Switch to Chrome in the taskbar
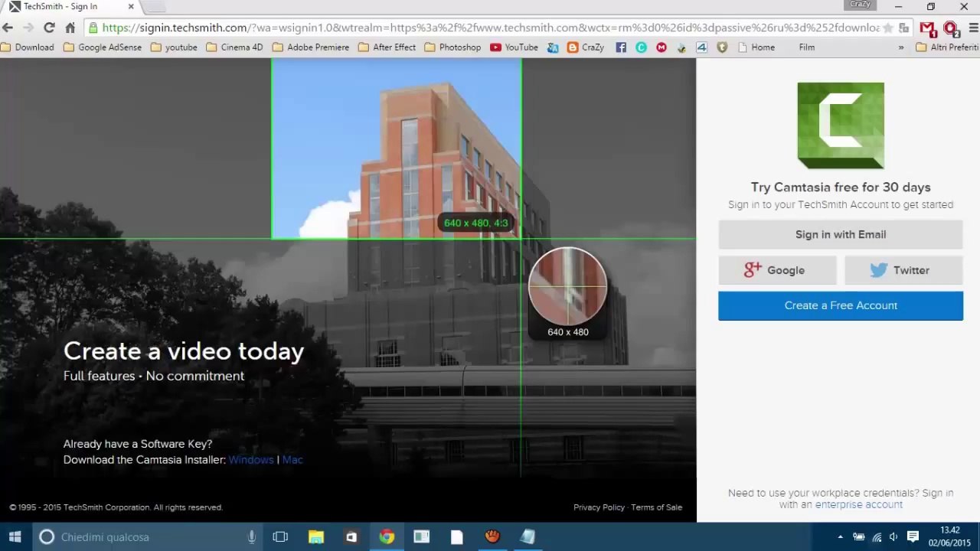 (387, 536)
